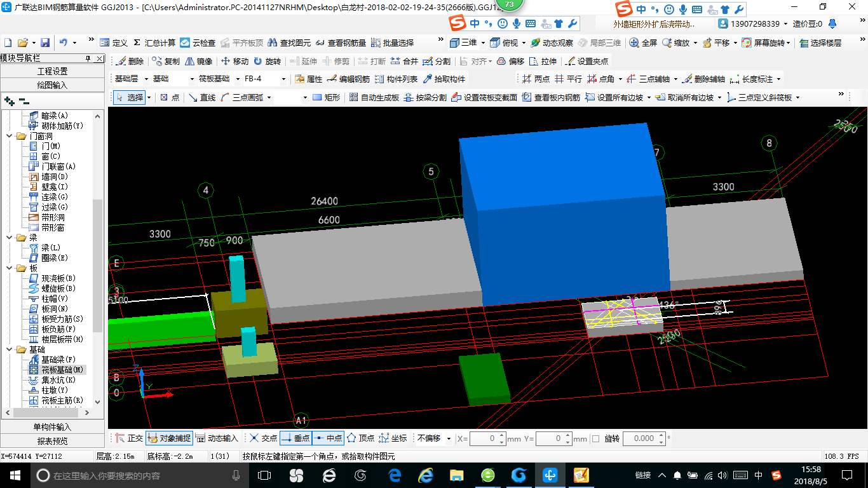
Task: Switch to 工程设置 project settings tab
Action: [52, 71]
